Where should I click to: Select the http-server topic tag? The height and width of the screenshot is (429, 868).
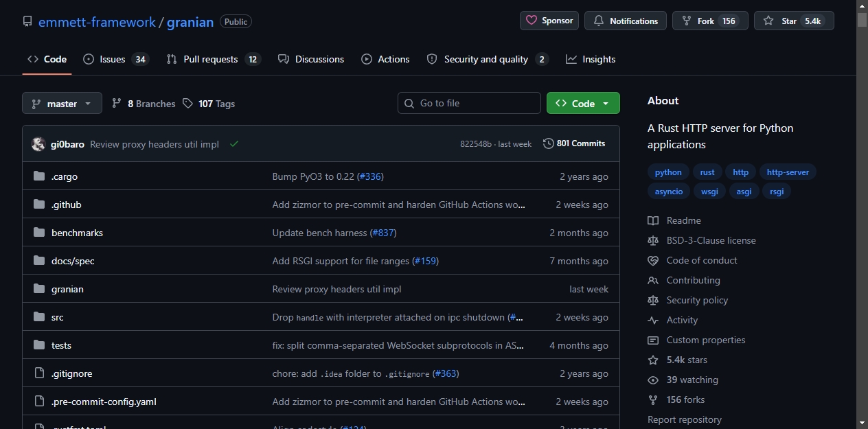(788, 172)
